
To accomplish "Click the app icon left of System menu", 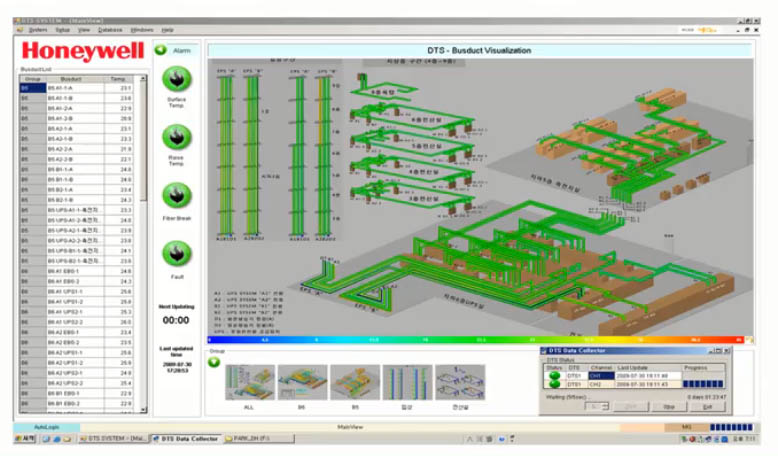I will 20,30.
